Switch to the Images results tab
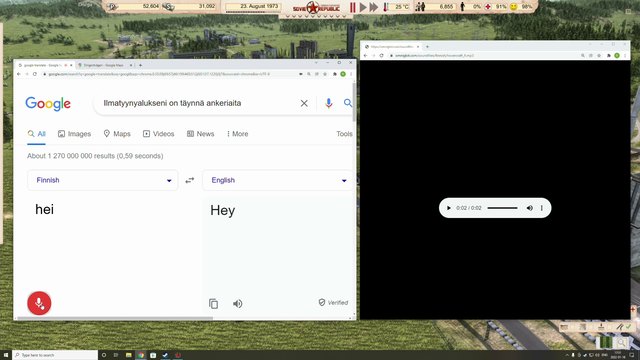The image size is (640, 360). pyautogui.click(x=74, y=134)
